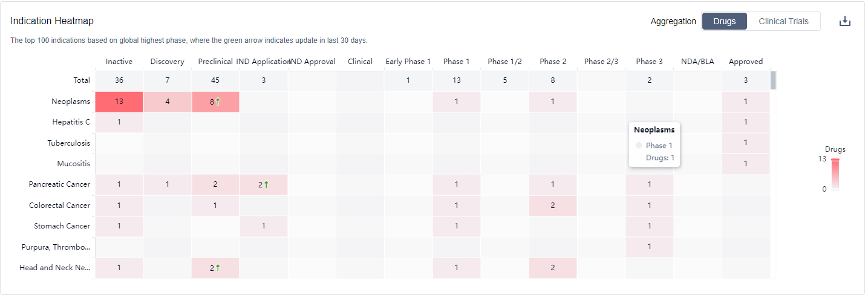Switch aggregation to Clinical Trials
Image resolution: width=868 pixels, height=298 pixels.
click(x=783, y=21)
